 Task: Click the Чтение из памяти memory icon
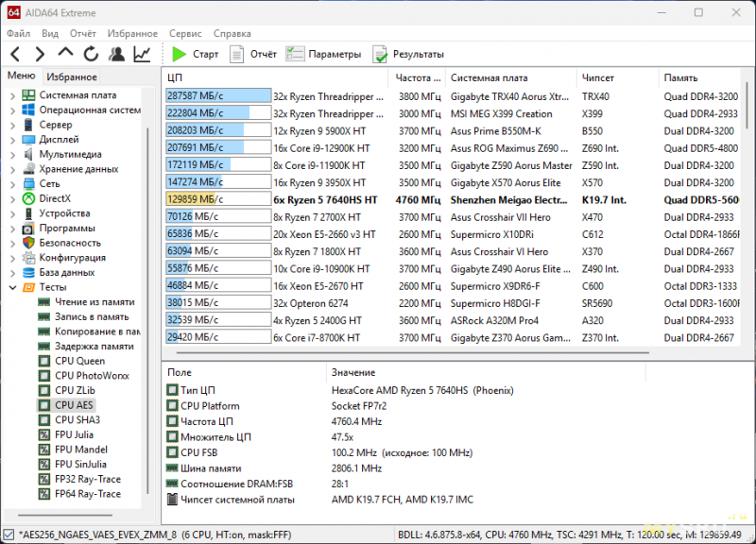pos(43,302)
